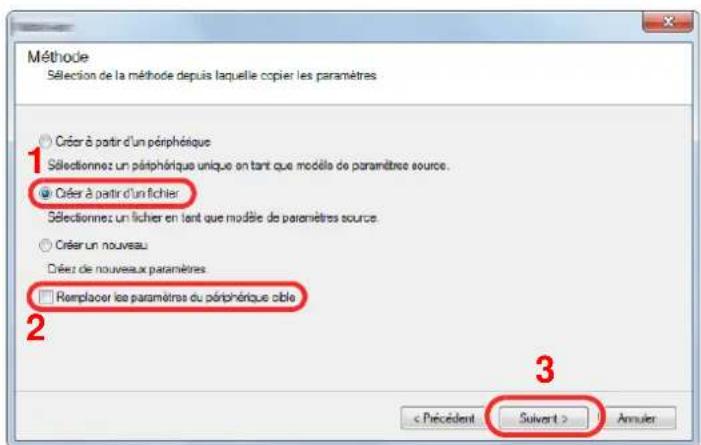701x445 pixels.
Task: Go back with the "< Précédent" button
Action: coord(443,419)
